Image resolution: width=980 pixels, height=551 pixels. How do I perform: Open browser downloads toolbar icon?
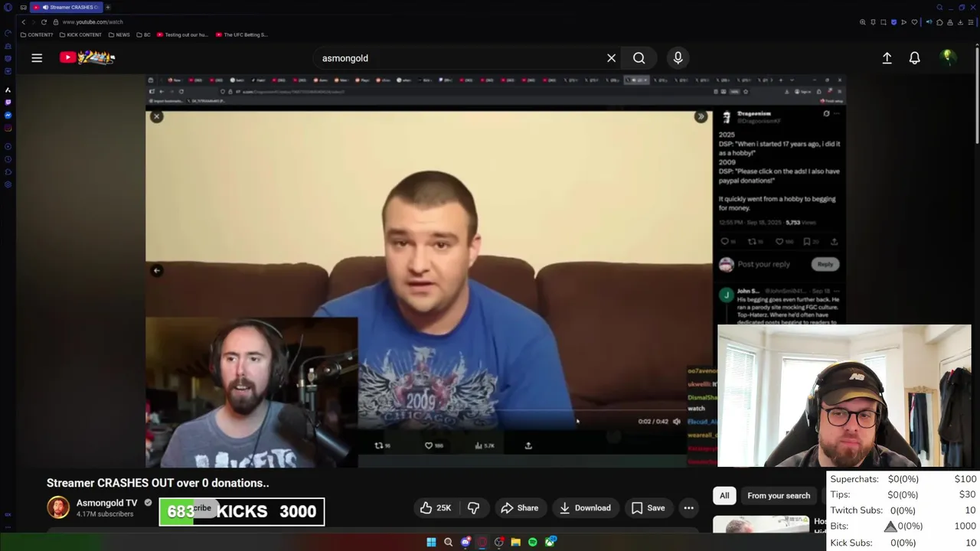pyautogui.click(x=960, y=22)
